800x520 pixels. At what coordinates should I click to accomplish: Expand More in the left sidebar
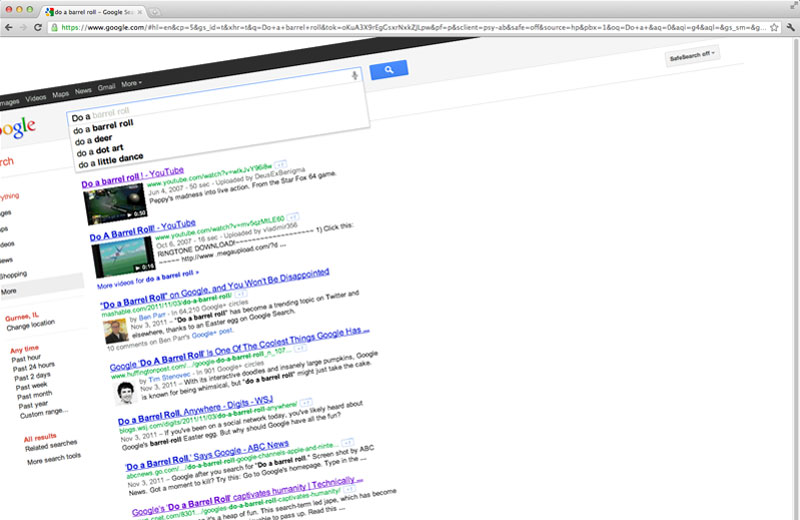(9, 291)
